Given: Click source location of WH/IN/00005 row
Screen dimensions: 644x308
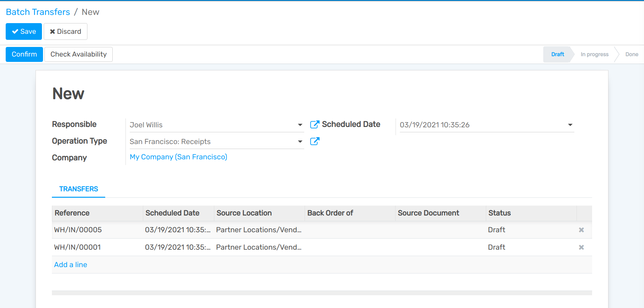Looking at the screenshot, I should coord(259,230).
